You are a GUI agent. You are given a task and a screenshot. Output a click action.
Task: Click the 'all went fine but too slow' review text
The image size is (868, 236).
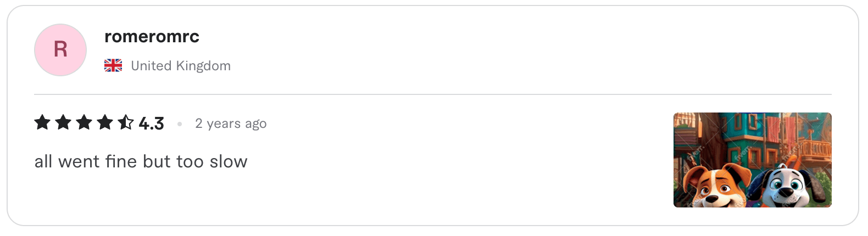click(x=141, y=162)
